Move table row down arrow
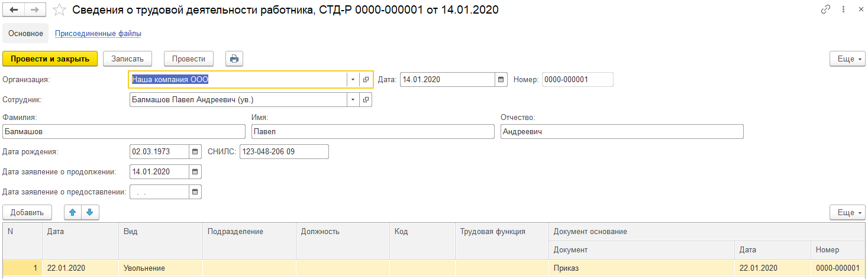Image resolution: width=868 pixels, height=279 pixels. click(x=89, y=212)
